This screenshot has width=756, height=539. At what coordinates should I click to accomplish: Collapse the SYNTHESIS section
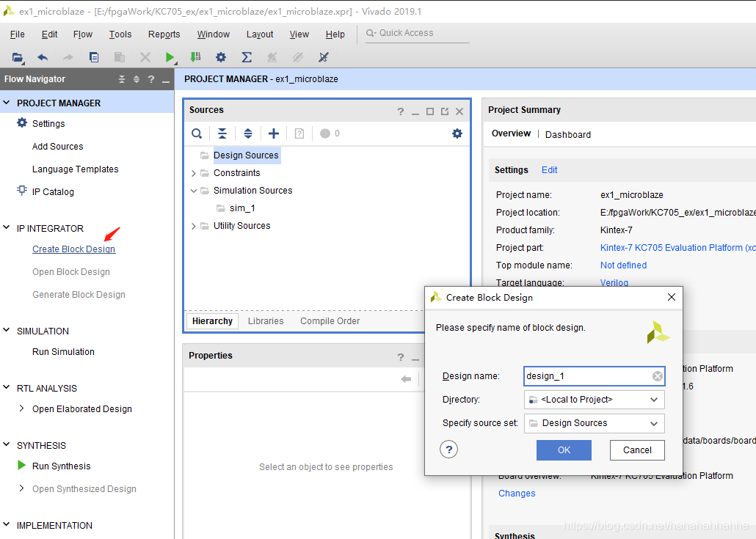7,444
